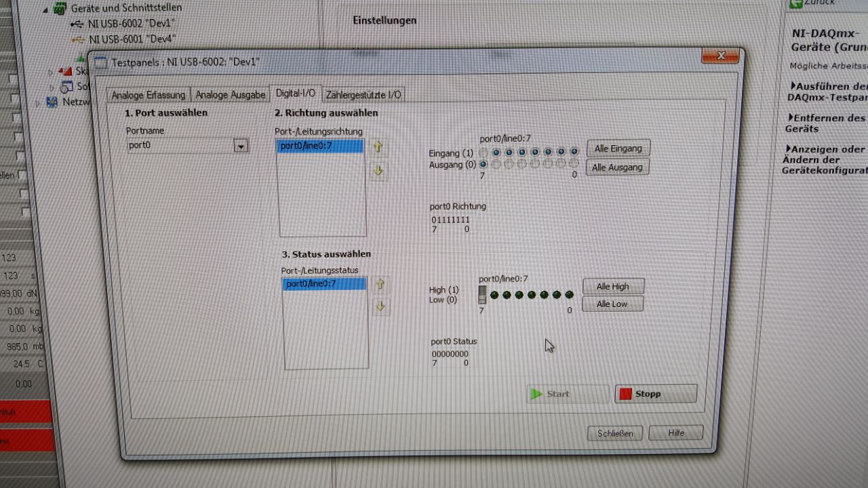The image size is (868, 488).
Task: Open the Portname dropdown
Action: [x=240, y=146]
